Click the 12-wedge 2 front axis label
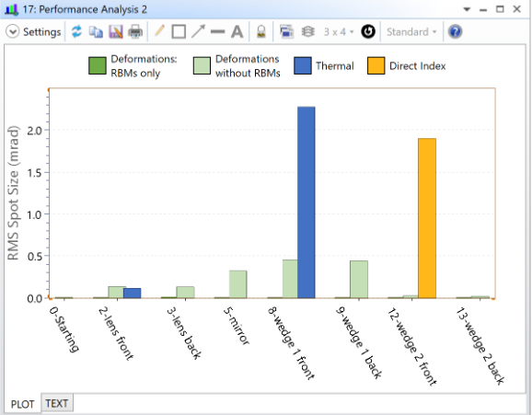This screenshot has width=532, height=415. [x=412, y=347]
